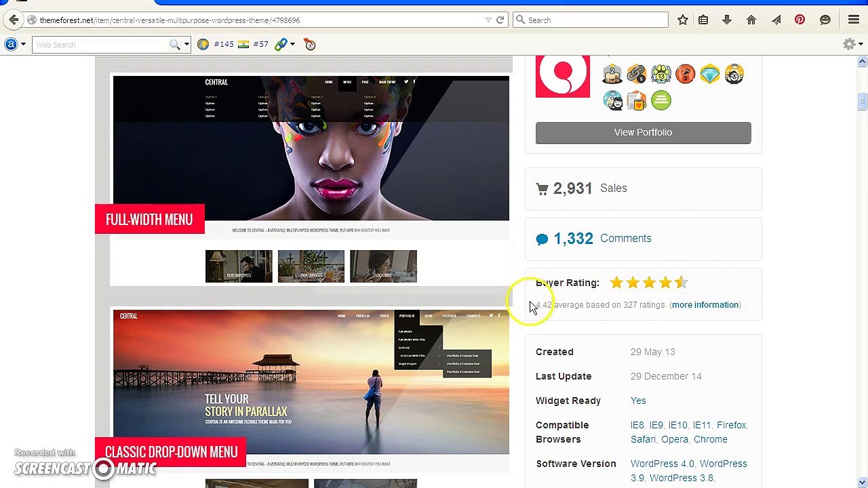Screen dimensions: 868x488
Task: Go to the home page icon
Action: click(751, 20)
